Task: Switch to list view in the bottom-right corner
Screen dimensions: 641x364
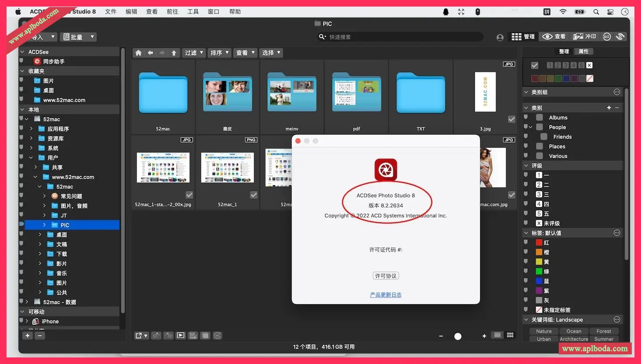Action: (x=497, y=335)
